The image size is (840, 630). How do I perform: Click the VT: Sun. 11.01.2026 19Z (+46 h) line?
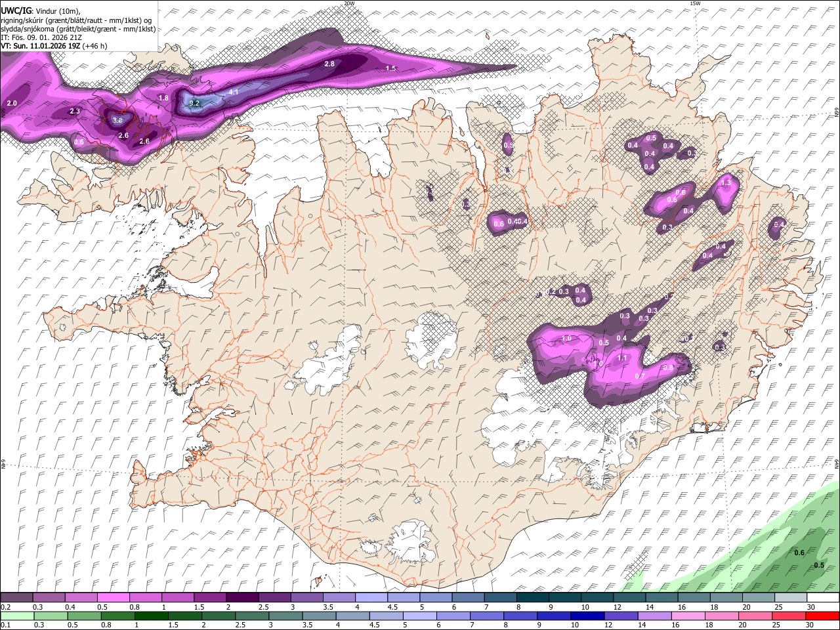pyautogui.click(x=54, y=46)
